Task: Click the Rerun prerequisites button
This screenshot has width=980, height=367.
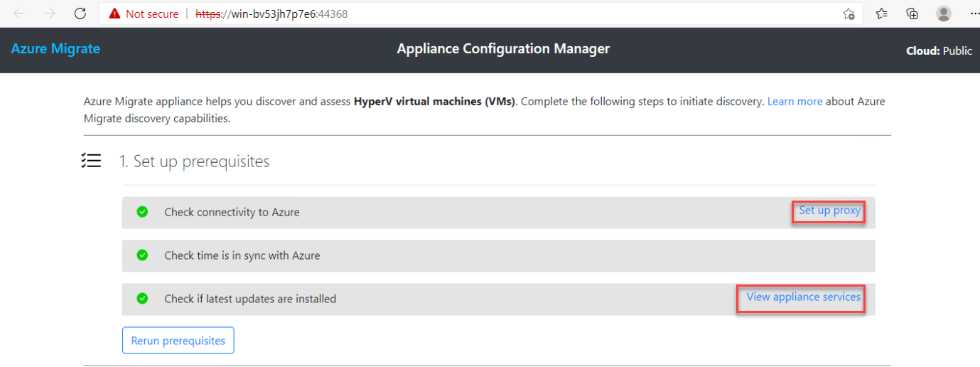Action: coord(178,341)
